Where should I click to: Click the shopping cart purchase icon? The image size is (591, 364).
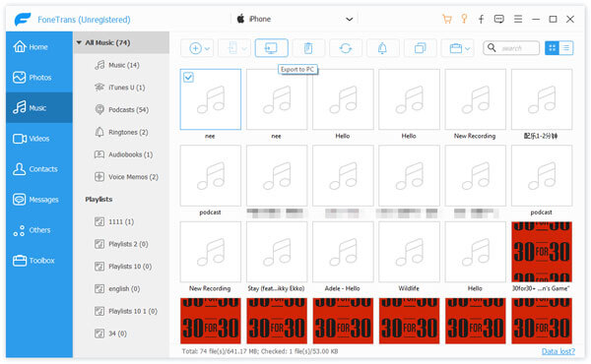coord(447,20)
